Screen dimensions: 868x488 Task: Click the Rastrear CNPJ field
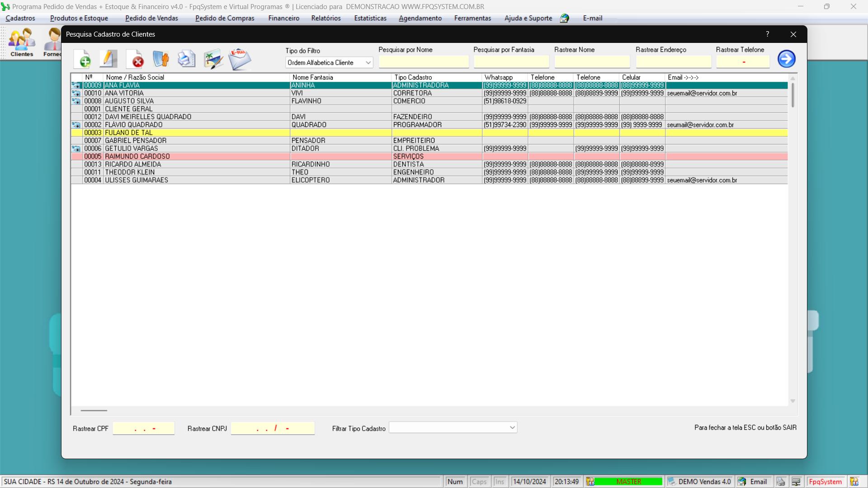click(273, 428)
